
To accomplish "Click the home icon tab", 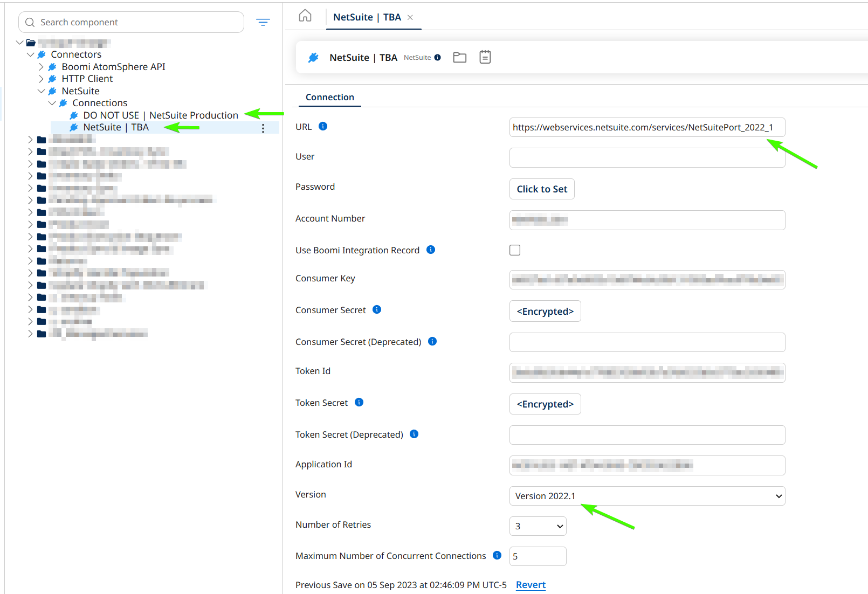I will (305, 16).
